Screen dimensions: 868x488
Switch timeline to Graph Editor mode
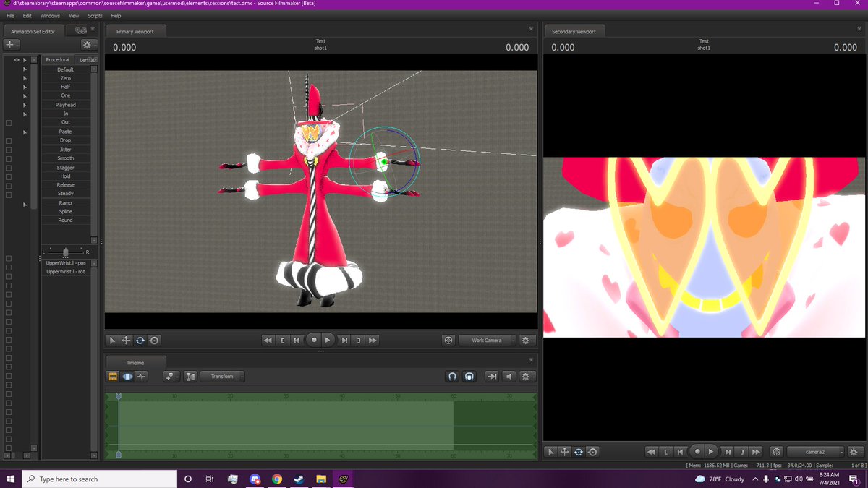[x=142, y=376]
